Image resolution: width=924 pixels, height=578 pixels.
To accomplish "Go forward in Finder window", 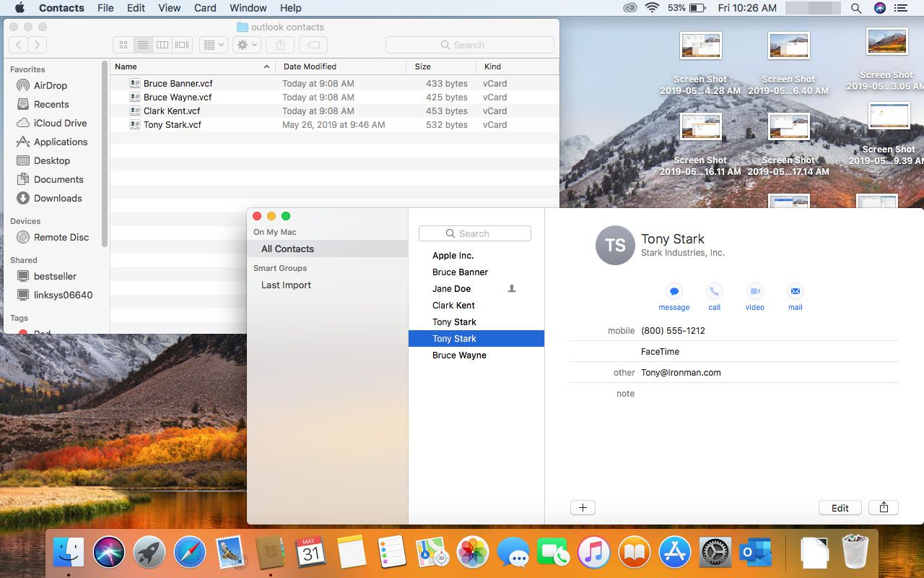I will point(38,45).
